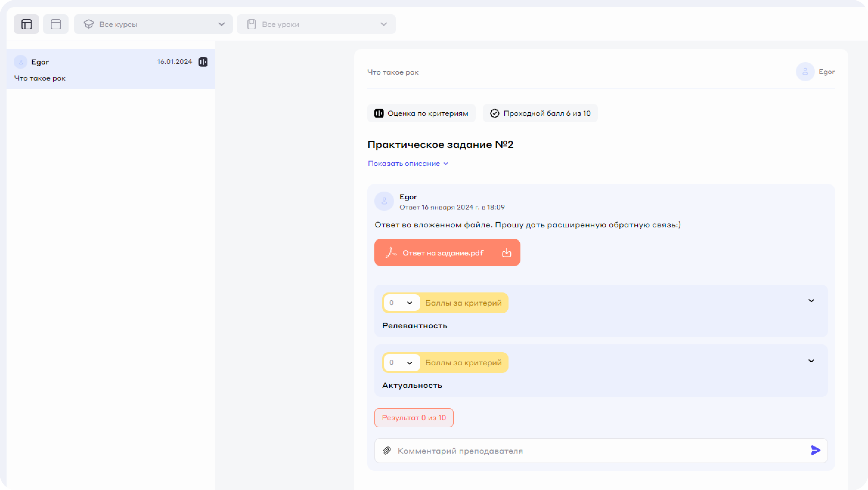The height and width of the screenshot is (490, 868).
Task: Send teacher comment with arrow icon
Action: [816, 450]
